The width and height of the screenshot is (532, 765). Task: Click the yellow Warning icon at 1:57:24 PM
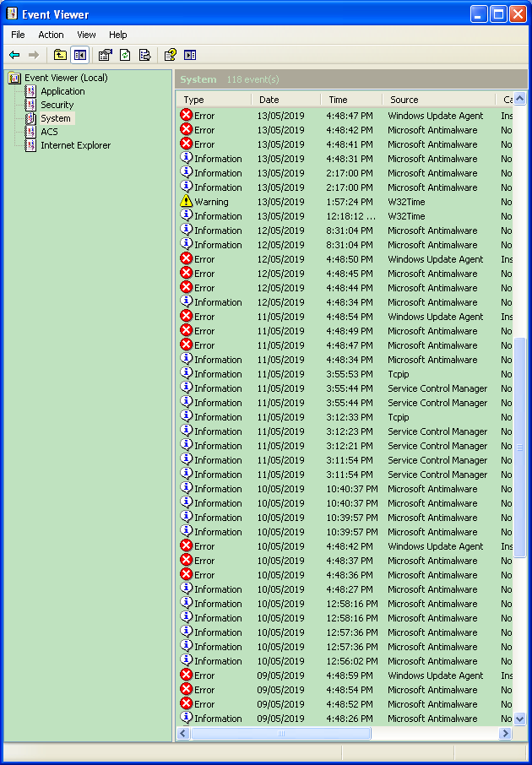point(186,201)
